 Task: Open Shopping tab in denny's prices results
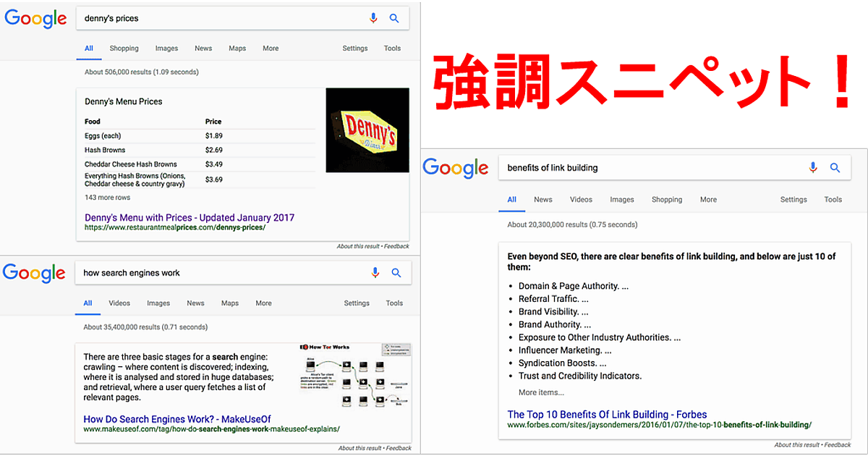pyautogui.click(x=124, y=48)
